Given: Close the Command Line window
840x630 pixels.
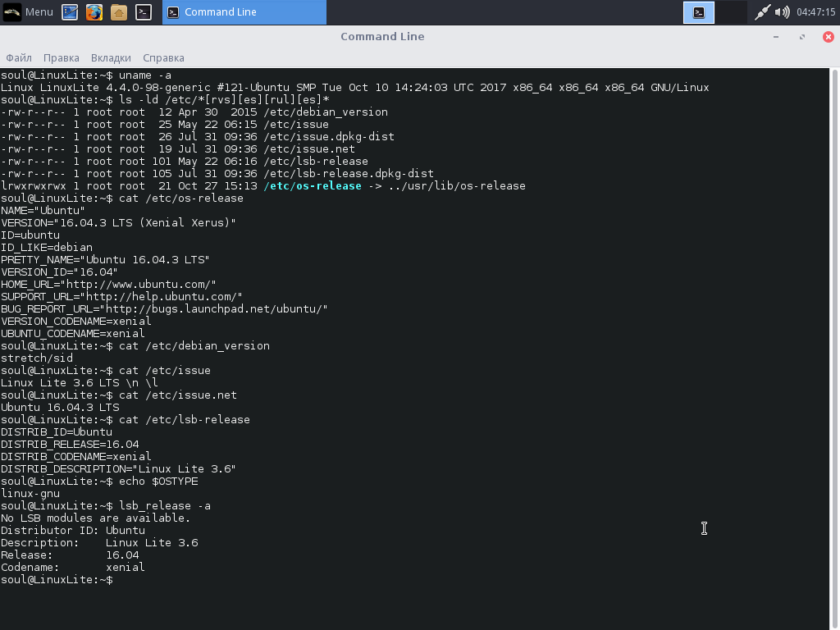Looking at the screenshot, I should click(829, 36).
